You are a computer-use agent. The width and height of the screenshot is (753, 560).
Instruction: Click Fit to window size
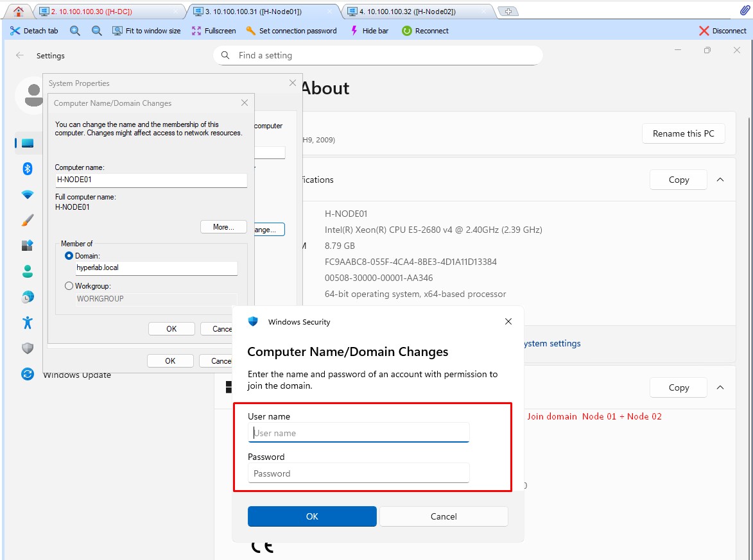[x=146, y=31]
